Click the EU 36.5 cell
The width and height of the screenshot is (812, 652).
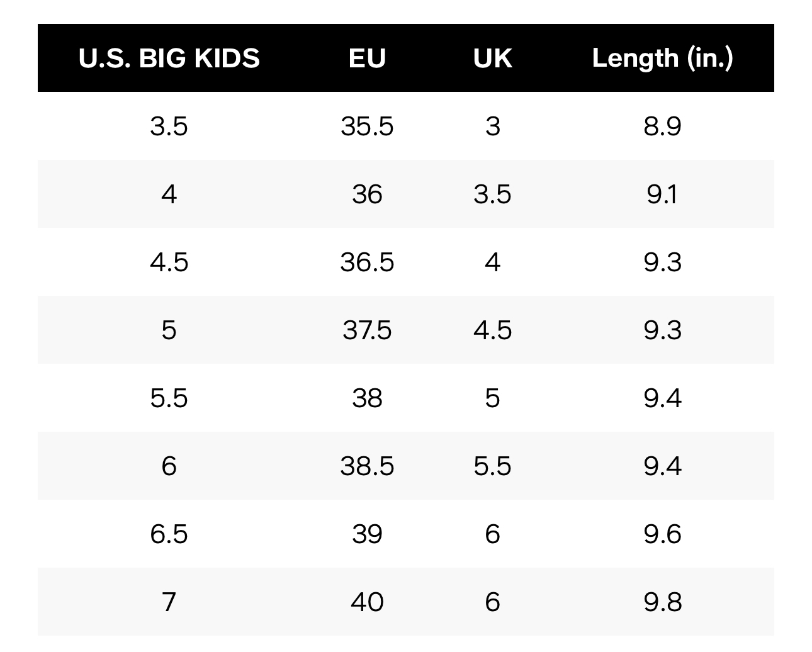[367, 262]
